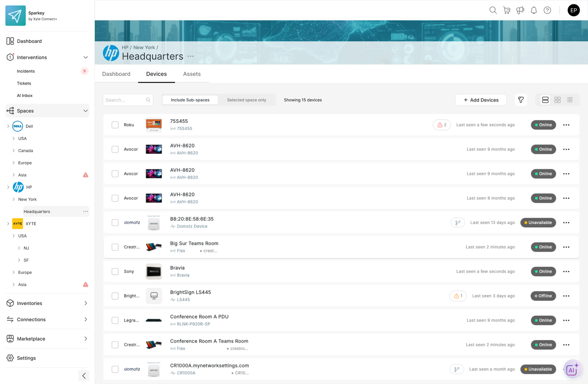588x384 pixels.
Task: Switch to grid card view
Action: click(557, 100)
